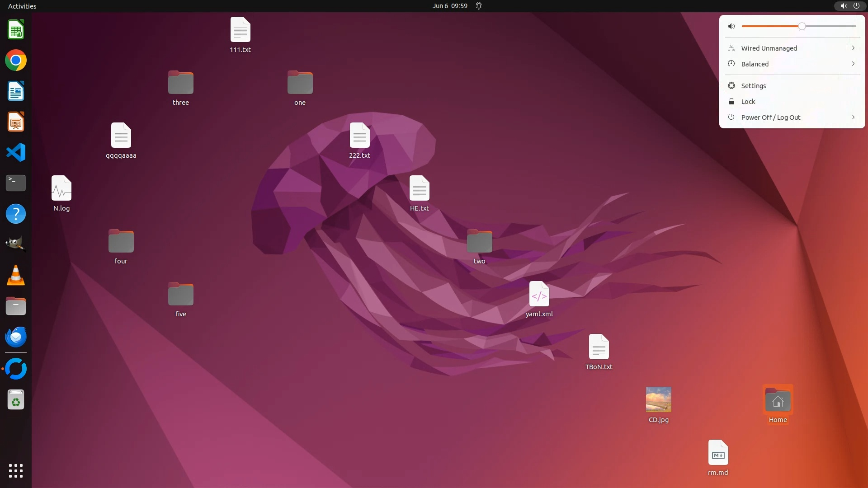Viewport: 868px width, 488px height.
Task: Show Applications grid button in dock
Action: click(x=16, y=470)
